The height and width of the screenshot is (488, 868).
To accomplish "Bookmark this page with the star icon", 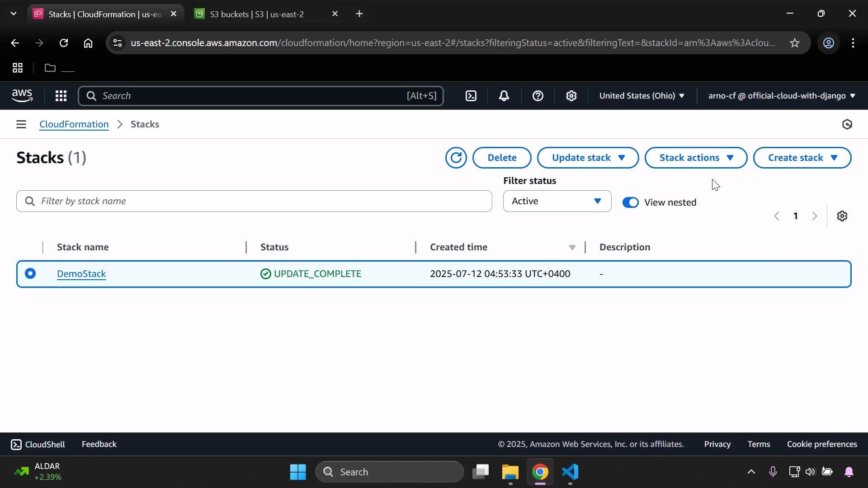I will pos(795,43).
